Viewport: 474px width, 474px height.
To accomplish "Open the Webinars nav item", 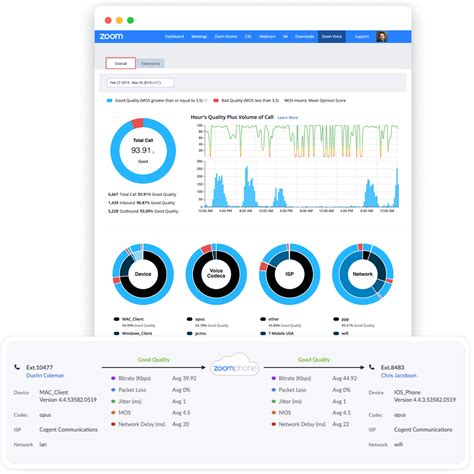I will click(x=267, y=36).
